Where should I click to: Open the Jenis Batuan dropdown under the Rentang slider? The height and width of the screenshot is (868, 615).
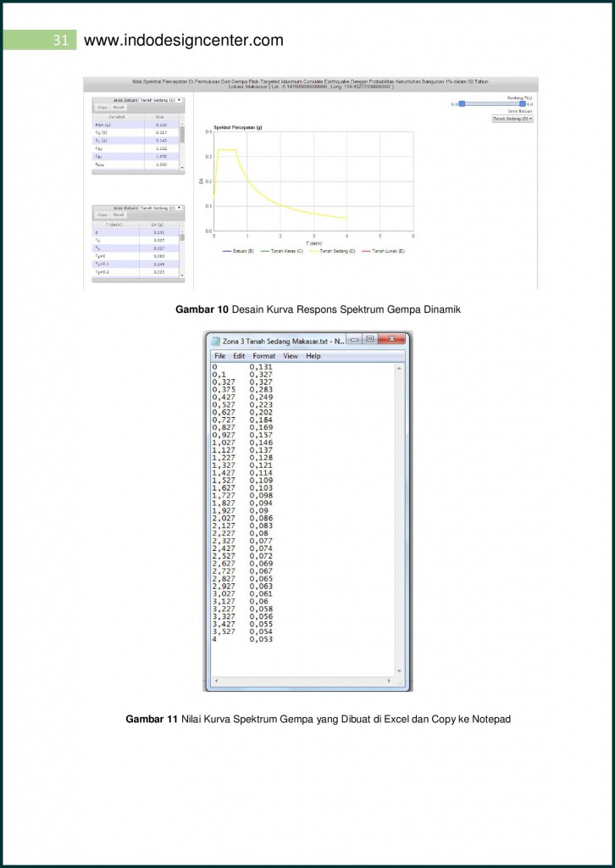[512, 119]
